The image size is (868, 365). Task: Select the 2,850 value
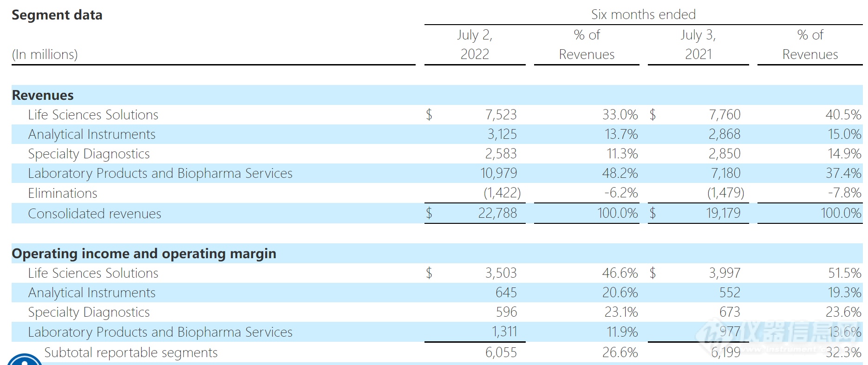[x=724, y=154]
